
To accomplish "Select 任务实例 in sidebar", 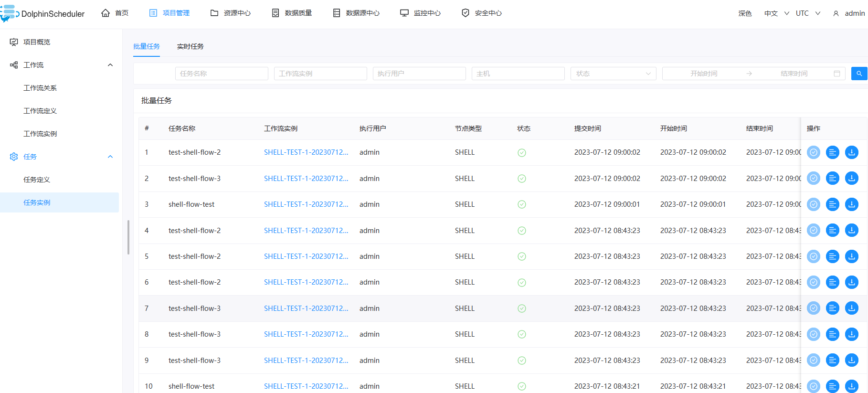I will [59, 202].
